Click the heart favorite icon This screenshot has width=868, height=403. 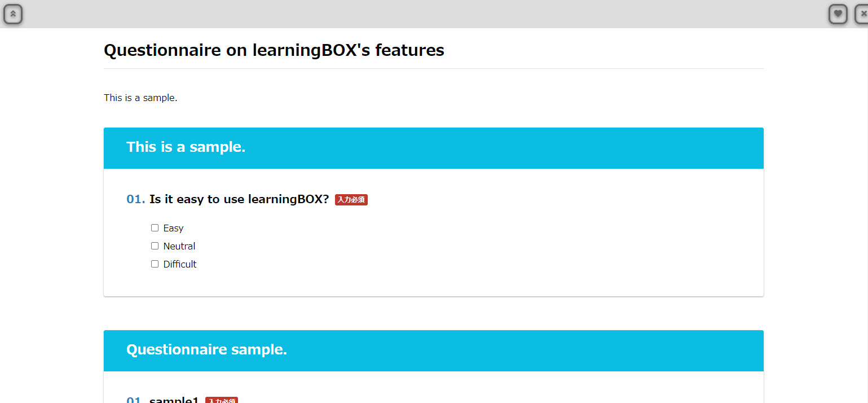click(x=838, y=14)
